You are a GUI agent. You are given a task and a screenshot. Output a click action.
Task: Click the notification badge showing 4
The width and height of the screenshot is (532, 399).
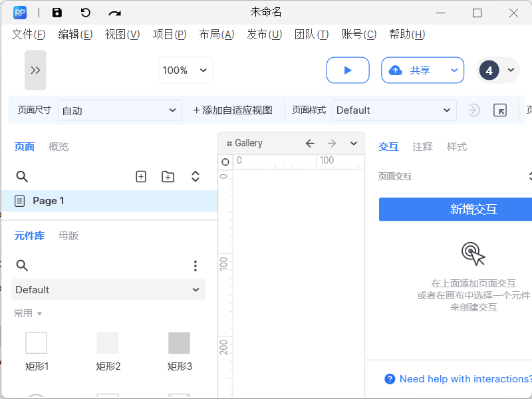489,70
